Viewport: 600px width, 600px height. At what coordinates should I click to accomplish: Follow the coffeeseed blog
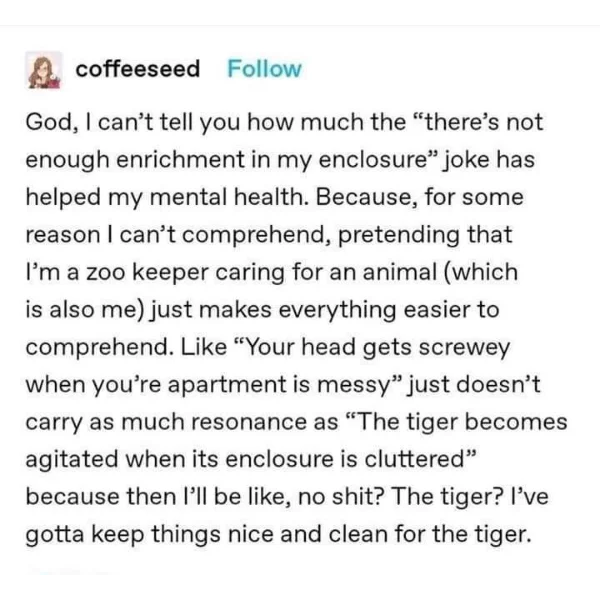tap(264, 69)
